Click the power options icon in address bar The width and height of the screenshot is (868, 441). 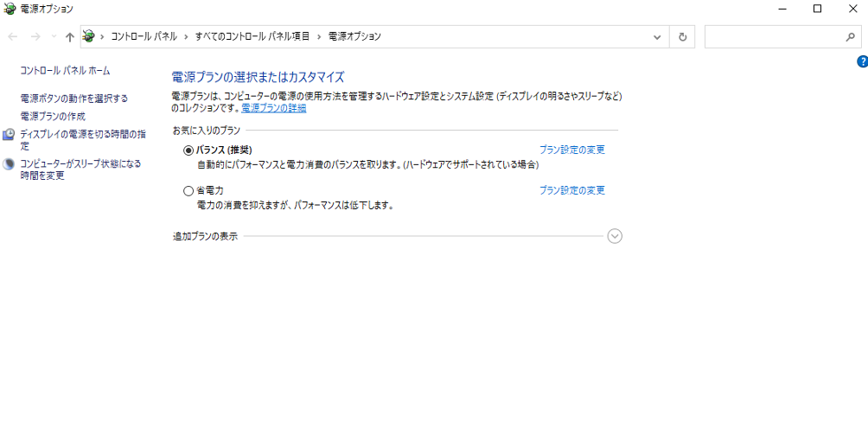pyautogui.click(x=89, y=36)
